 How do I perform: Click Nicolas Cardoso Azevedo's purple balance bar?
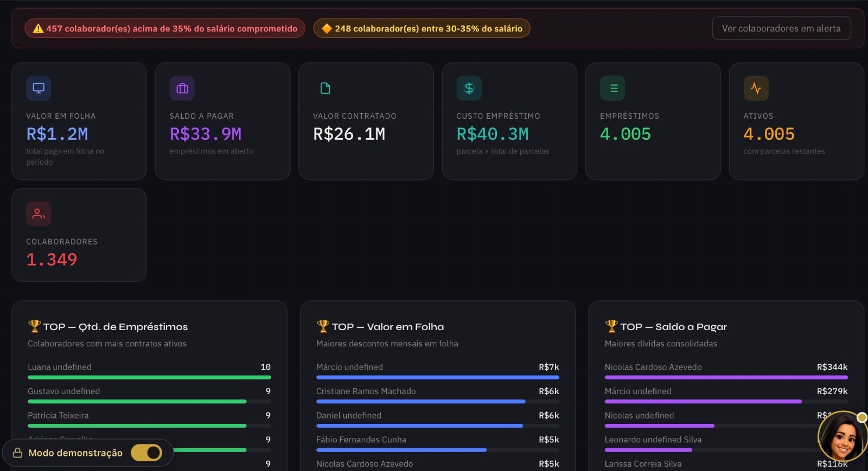point(726,377)
